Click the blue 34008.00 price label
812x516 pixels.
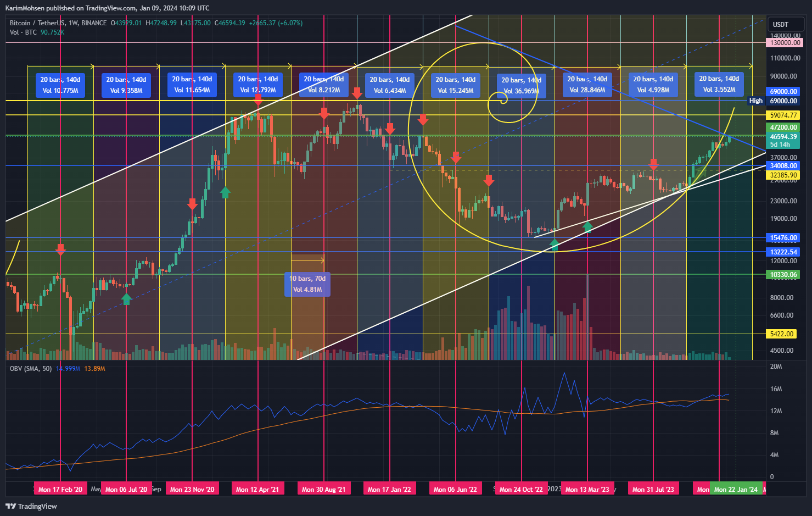click(783, 166)
